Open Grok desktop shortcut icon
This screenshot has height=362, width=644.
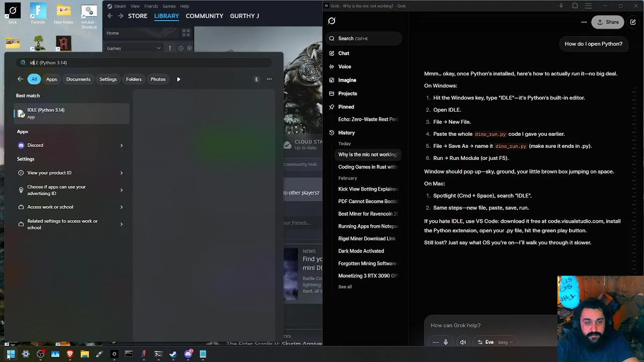pyautogui.click(x=13, y=14)
